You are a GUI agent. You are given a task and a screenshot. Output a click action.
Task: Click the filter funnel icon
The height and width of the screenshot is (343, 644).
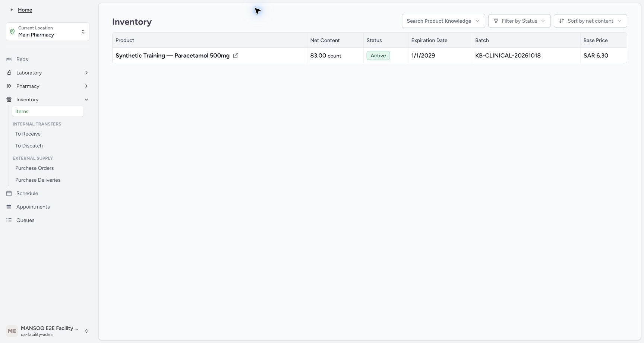(496, 21)
